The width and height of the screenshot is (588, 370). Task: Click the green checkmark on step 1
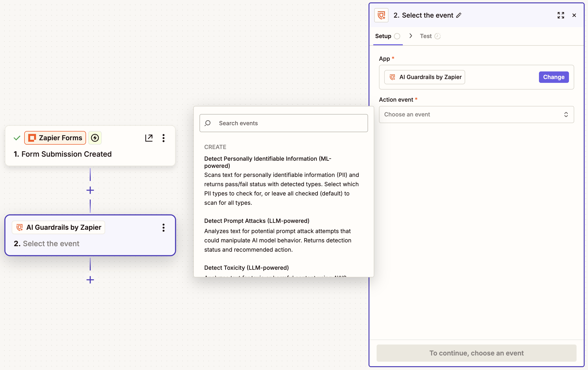pos(17,138)
